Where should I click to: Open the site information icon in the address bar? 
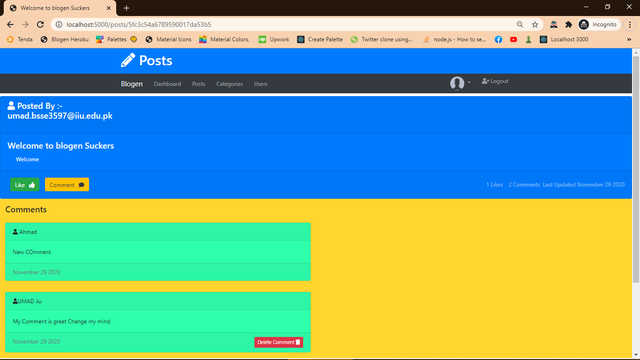click(59, 24)
